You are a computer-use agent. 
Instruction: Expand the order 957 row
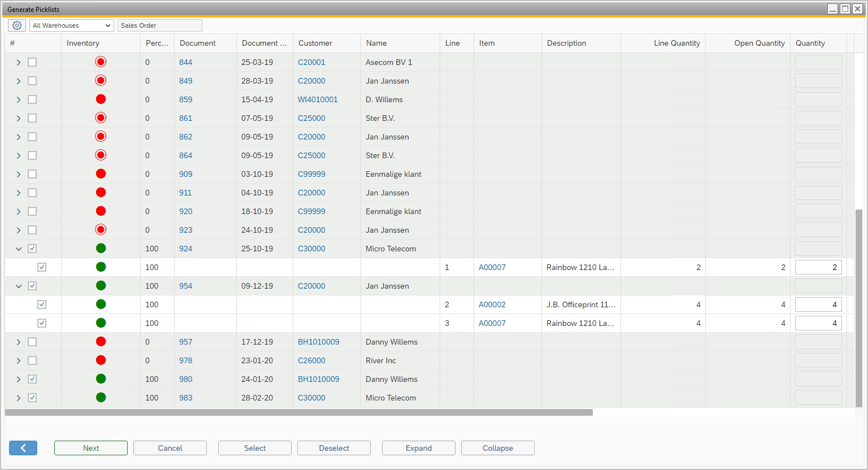[x=19, y=342]
